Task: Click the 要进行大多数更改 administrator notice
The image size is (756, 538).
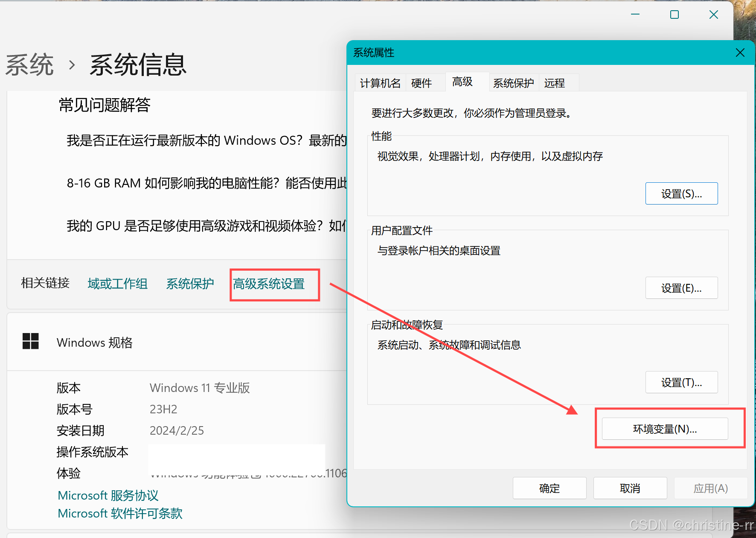Action: (471, 113)
